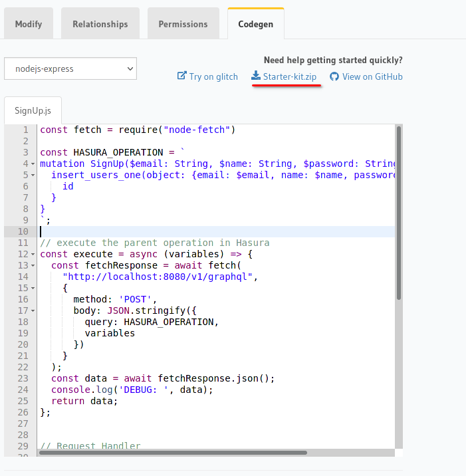Fold the insert_users_one block at line 5

[33, 176]
